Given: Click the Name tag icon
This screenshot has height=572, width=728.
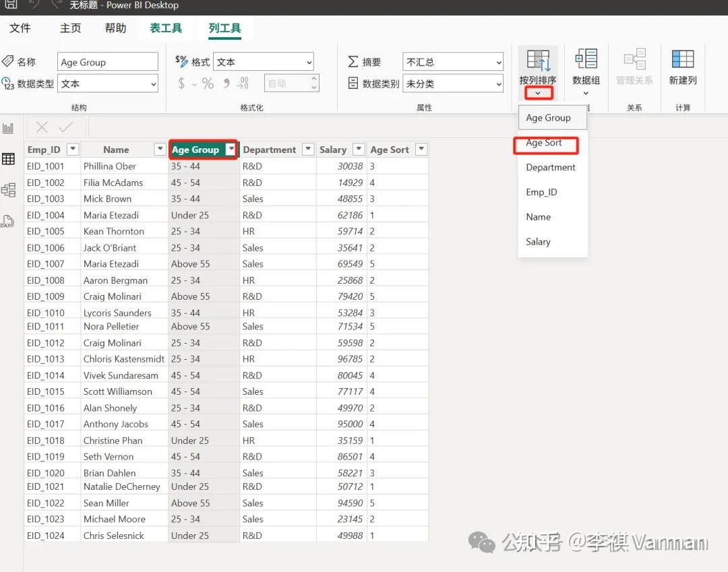Looking at the screenshot, I should 7,61.
